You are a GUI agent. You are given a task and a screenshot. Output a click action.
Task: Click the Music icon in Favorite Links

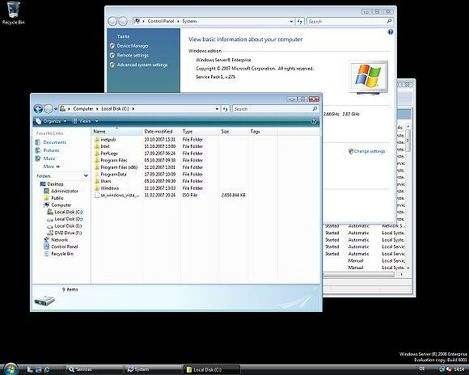(38, 158)
